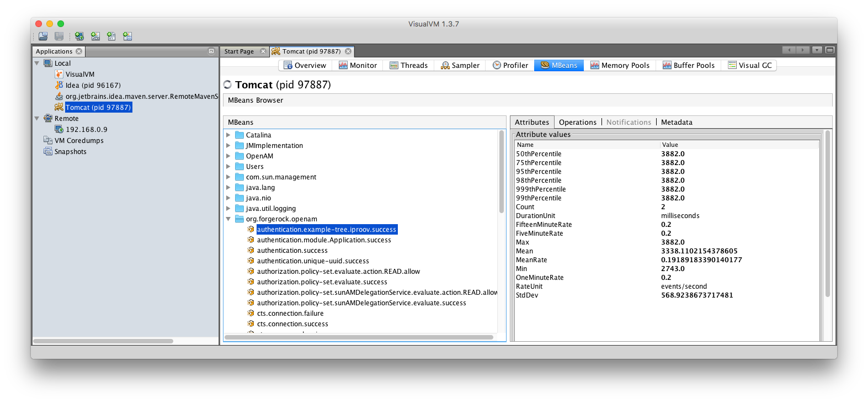Click the Attribute values vertical scrollbar
The height and width of the screenshot is (403, 868).
828,214
